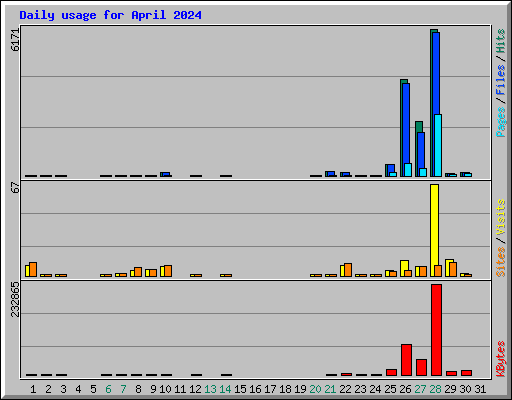Click green weekend day label 27
Viewport: 512px width, 400px height.
(420, 389)
